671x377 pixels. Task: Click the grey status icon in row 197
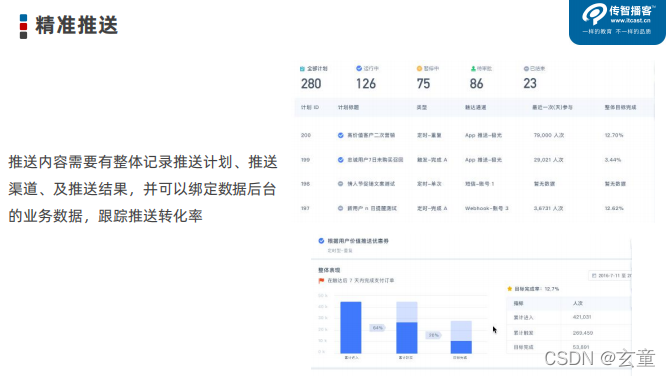[341, 208]
